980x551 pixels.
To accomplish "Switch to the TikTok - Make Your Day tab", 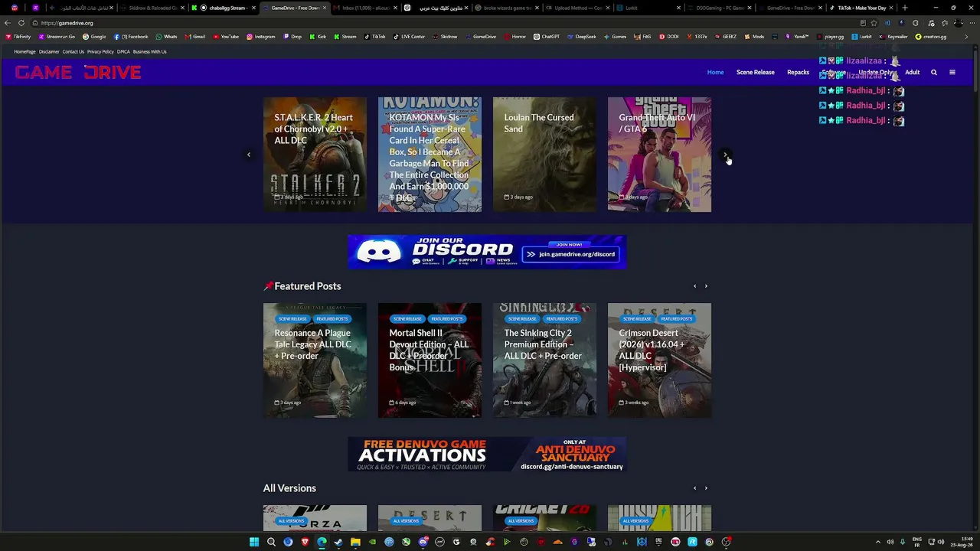I will coord(861,8).
